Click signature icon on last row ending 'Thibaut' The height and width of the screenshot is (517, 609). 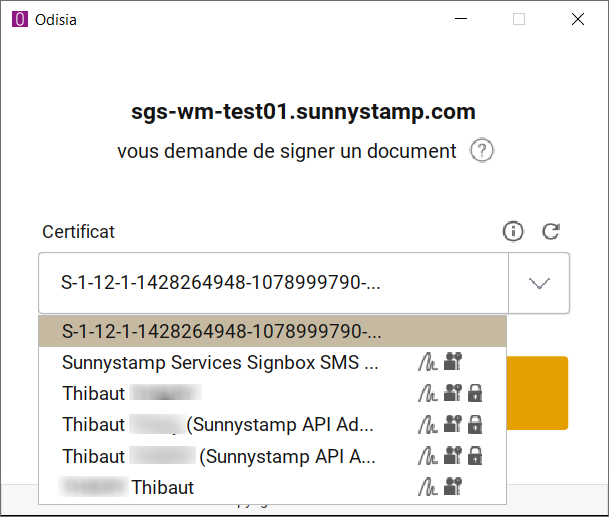(x=426, y=488)
